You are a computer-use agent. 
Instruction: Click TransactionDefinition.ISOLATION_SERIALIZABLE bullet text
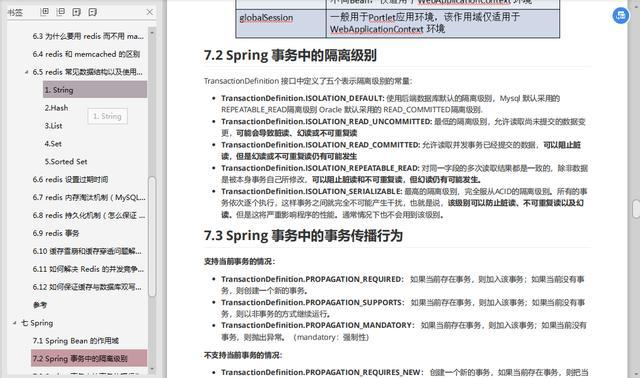312,191
